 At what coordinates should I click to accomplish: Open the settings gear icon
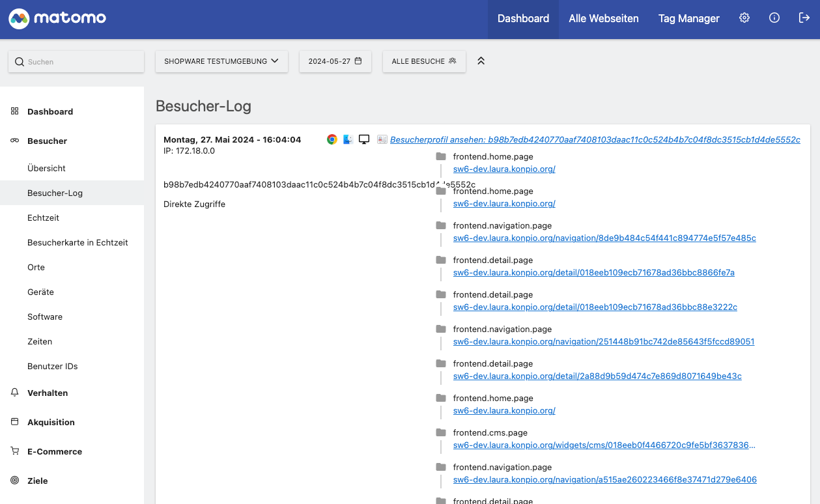pos(744,18)
